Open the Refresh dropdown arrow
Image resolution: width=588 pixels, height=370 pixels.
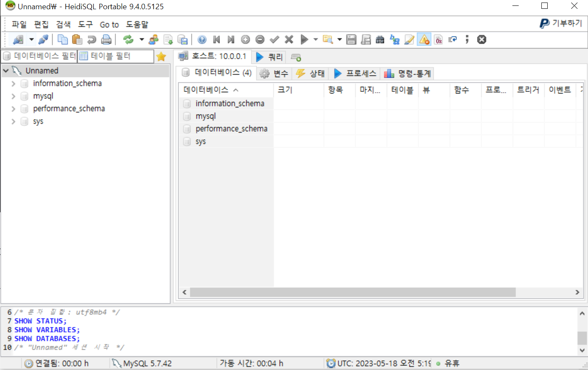pos(142,40)
